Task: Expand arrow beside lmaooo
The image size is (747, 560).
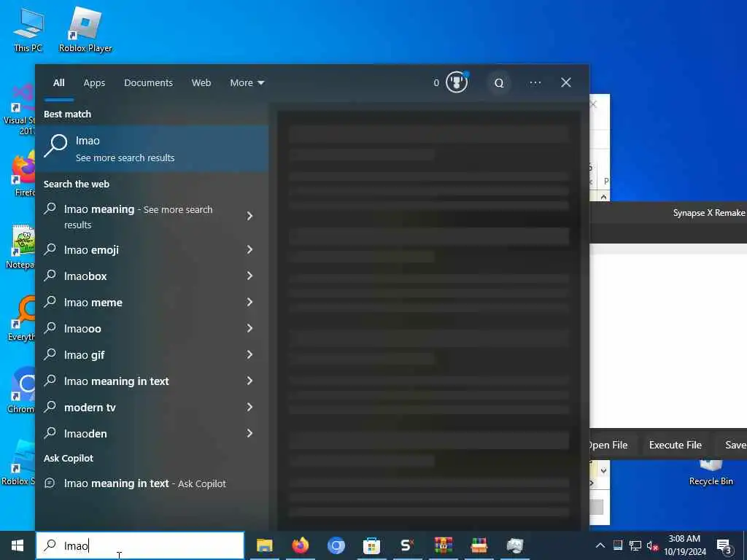Action: click(249, 328)
